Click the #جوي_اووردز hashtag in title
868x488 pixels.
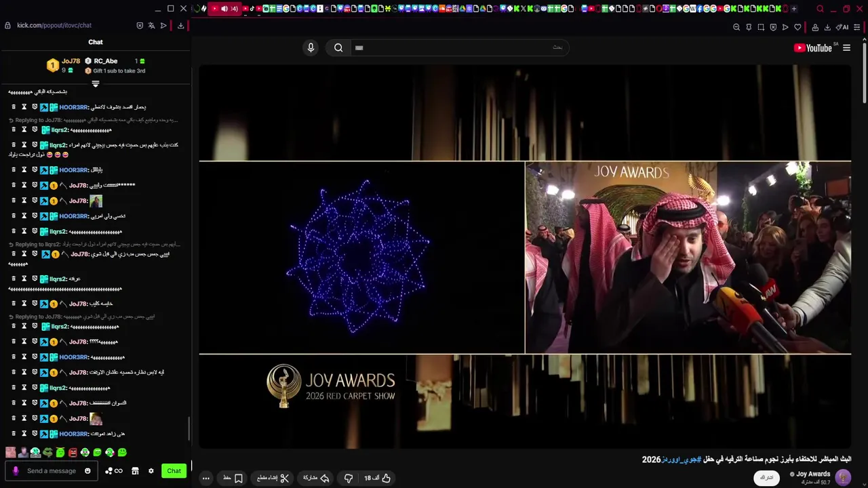coord(682,460)
